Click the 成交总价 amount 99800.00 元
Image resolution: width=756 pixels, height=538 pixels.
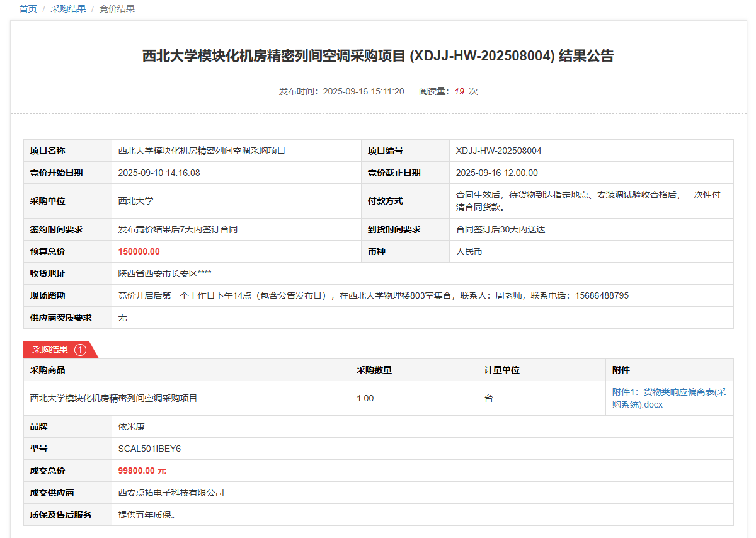[x=142, y=471]
